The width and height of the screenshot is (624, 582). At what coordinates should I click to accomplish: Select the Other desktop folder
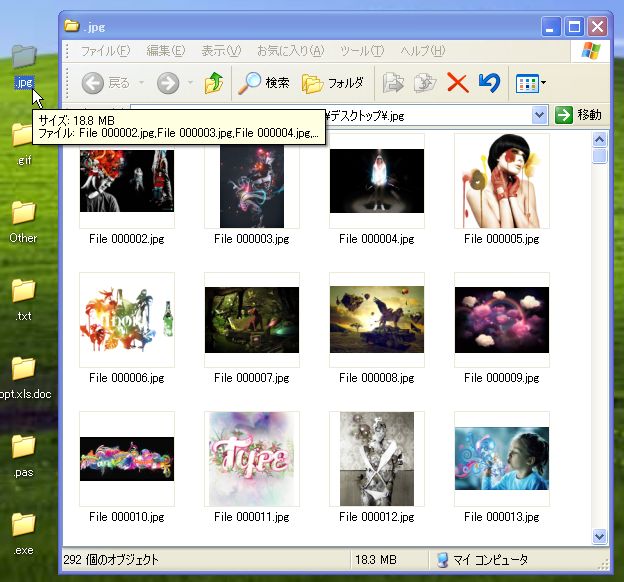23,222
